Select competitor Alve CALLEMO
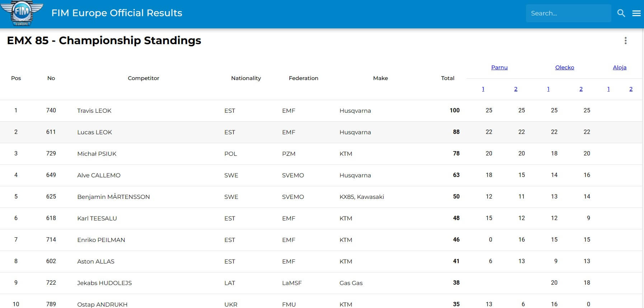This screenshot has height=308, width=644. tap(99, 175)
